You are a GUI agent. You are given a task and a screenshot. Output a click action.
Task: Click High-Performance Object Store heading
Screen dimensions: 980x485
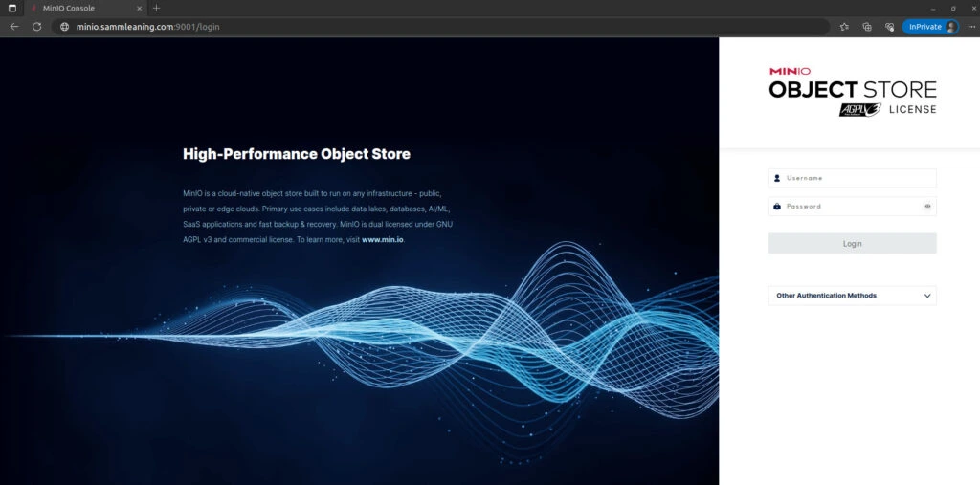point(297,154)
